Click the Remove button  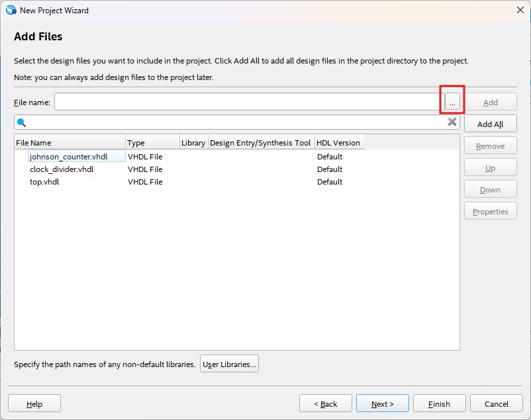click(x=491, y=146)
